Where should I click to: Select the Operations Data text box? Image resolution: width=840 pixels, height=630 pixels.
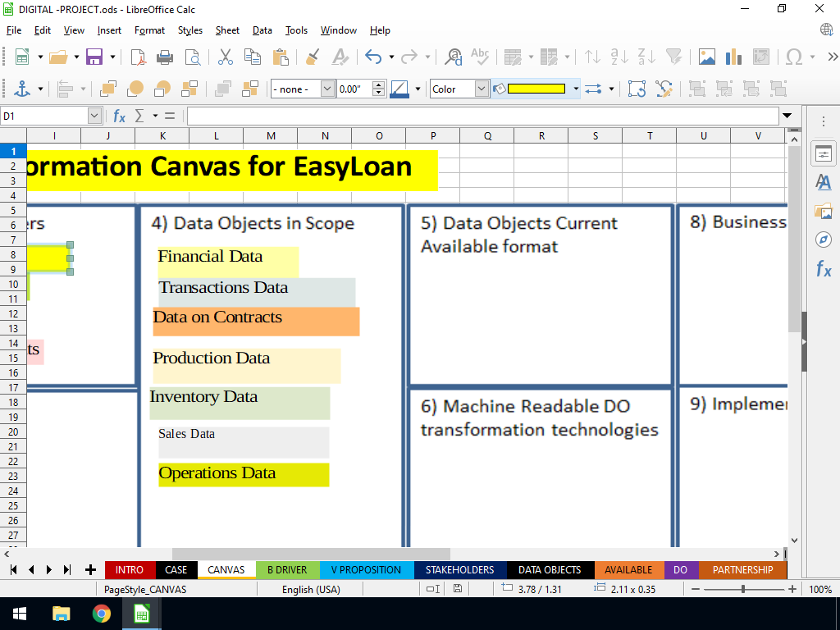(244, 475)
